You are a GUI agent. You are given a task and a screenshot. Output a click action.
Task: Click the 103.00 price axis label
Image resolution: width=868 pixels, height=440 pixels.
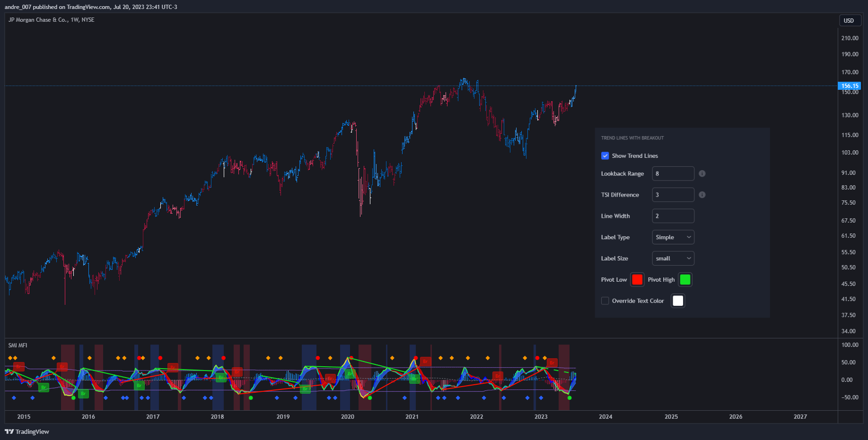[850, 153]
